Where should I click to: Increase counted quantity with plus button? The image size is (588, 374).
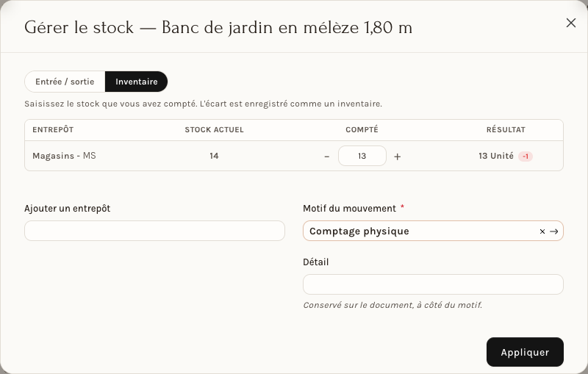[398, 157]
